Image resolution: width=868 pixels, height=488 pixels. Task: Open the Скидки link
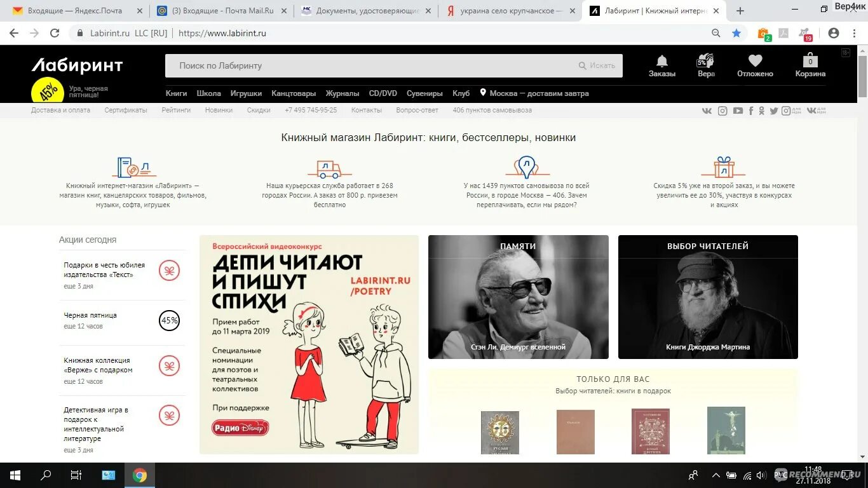[x=259, y=110]
